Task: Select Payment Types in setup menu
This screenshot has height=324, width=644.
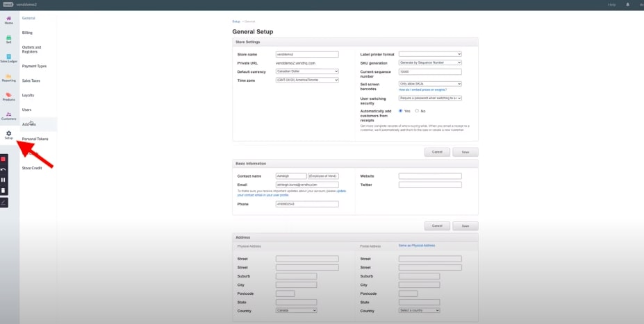Action: 34,66
